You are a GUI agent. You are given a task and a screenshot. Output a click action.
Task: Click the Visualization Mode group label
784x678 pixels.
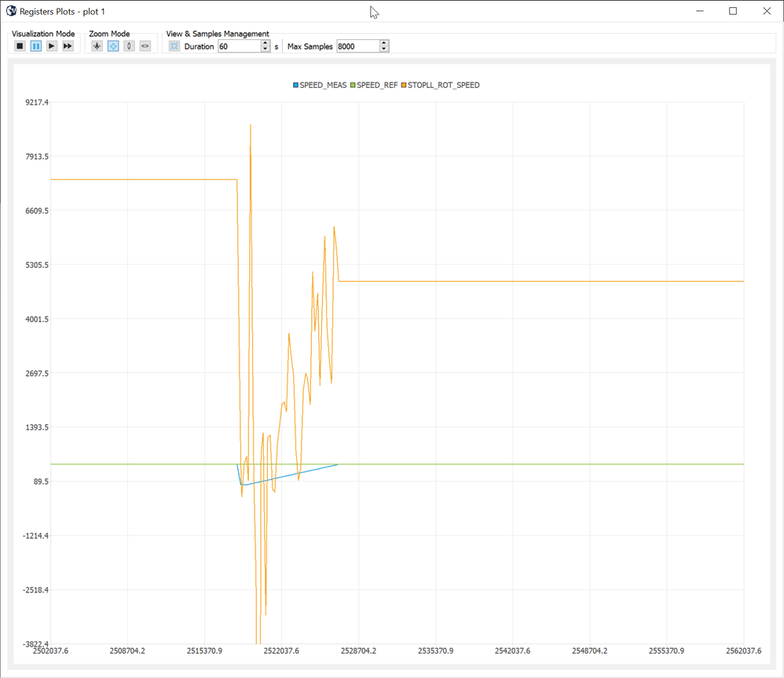coord(43,34)
